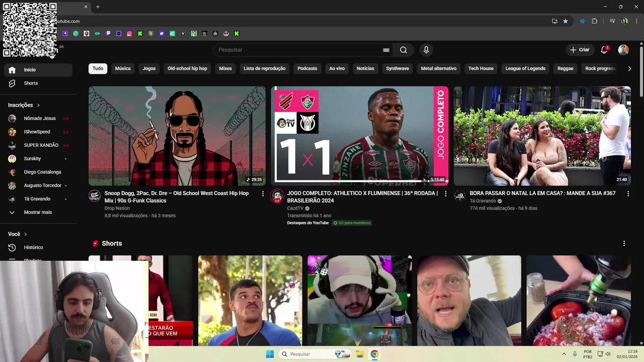The height and width of the screenshot is (362, 644).
Task: Open the Chrome profile avatar
Action: (624, 21)
